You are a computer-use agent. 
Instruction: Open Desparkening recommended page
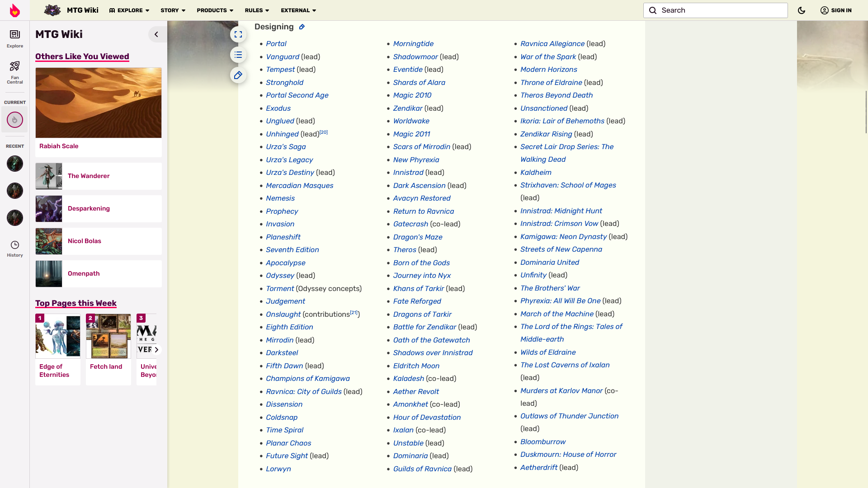(99, 209)
